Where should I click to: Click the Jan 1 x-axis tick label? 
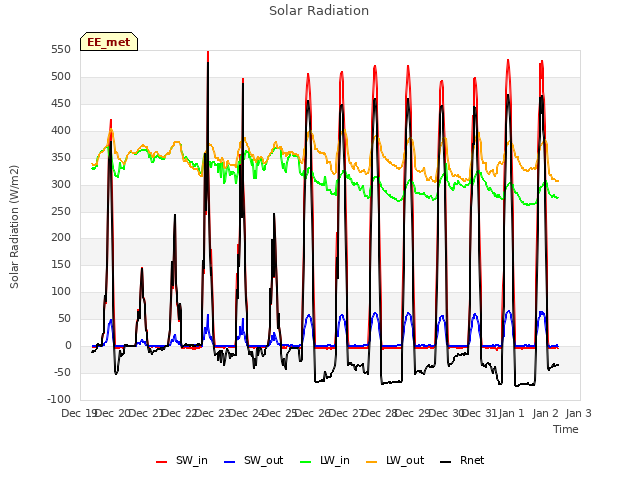512,413
